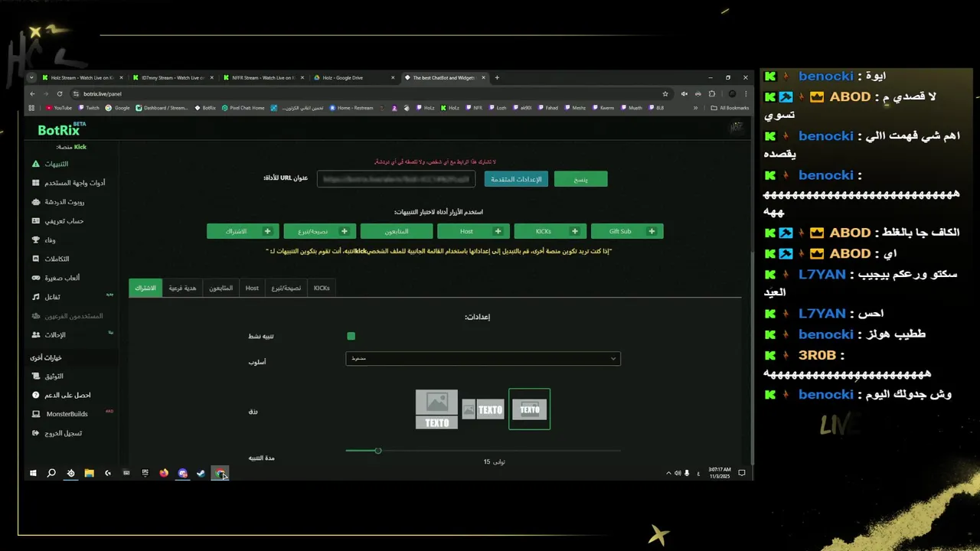Image resolution: width=980 pixels, height=551 pixels.
Task: Select the Host settings tab
Action: coord(252,288)
